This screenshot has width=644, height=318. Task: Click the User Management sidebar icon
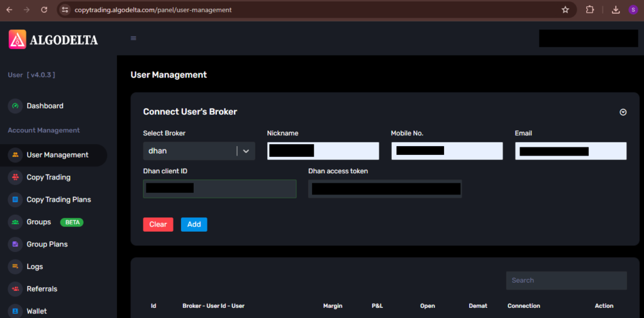(x=15, y=155)
